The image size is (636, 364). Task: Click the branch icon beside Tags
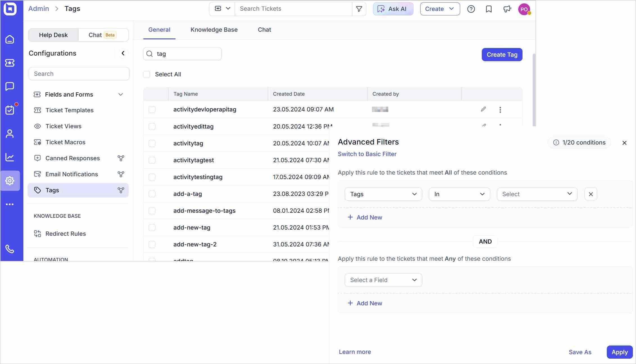(121, 190)
